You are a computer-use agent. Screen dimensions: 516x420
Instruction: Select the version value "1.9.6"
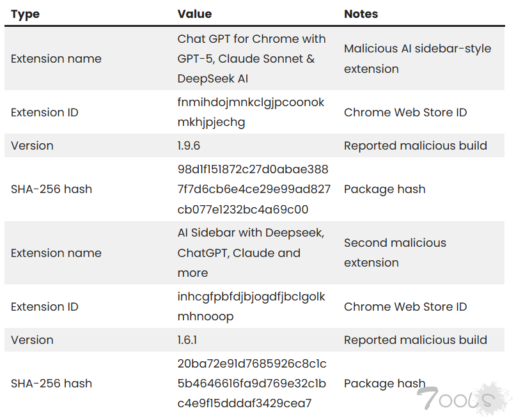189,146
